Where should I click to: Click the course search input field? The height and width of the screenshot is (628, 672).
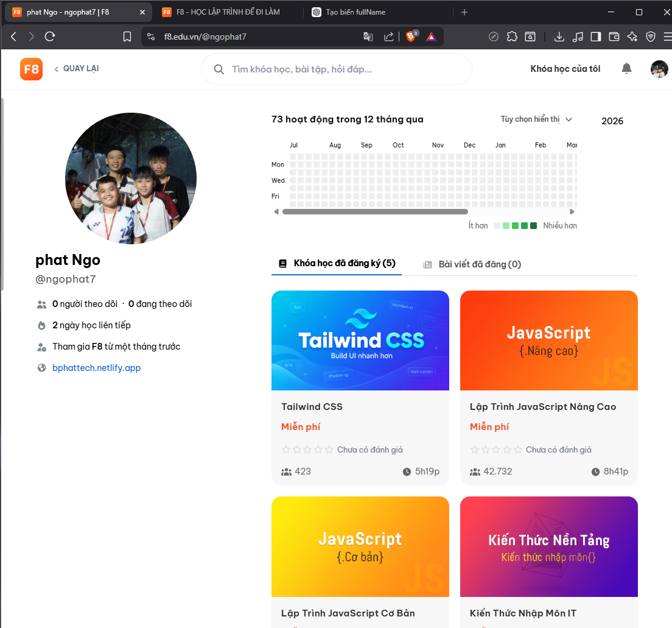coord(337,69)
